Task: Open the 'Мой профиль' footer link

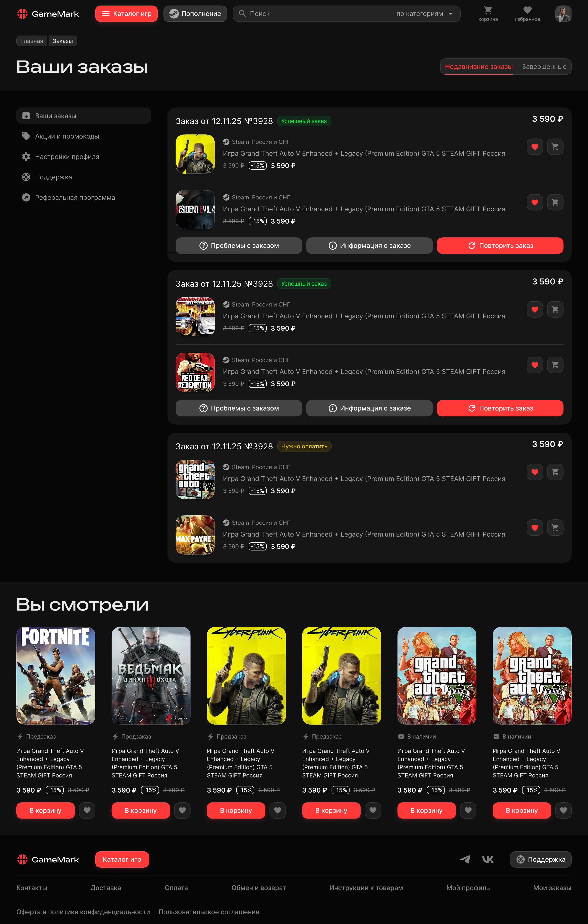Action: tap(468, 888)
